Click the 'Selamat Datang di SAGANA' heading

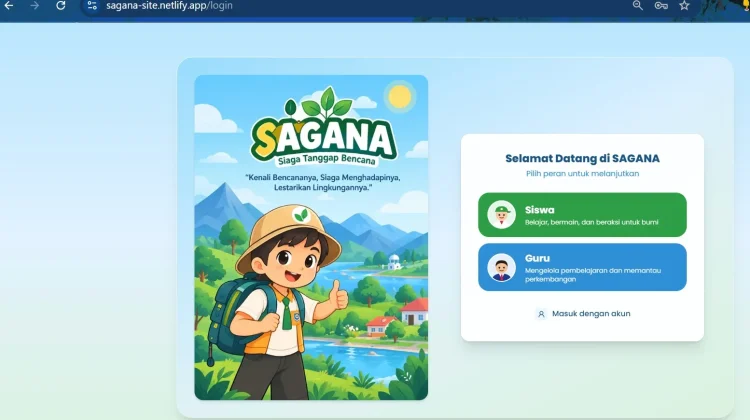click(582, 158)
